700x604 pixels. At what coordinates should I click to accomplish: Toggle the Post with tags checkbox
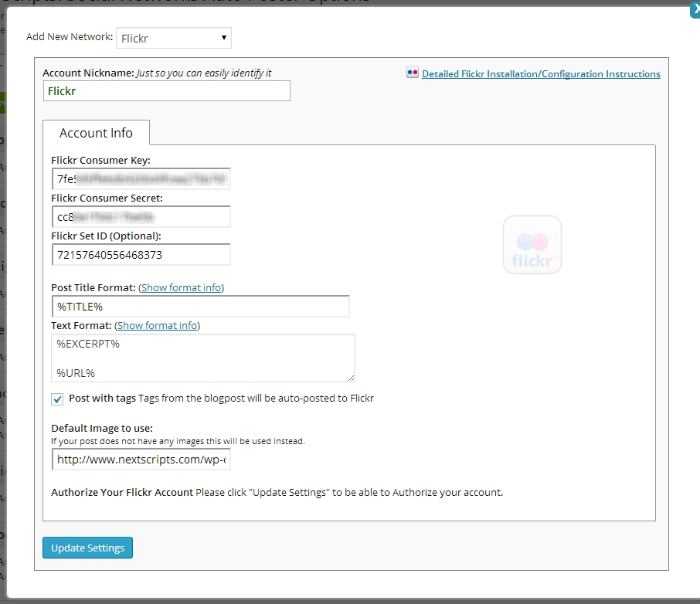coord(57,399)
